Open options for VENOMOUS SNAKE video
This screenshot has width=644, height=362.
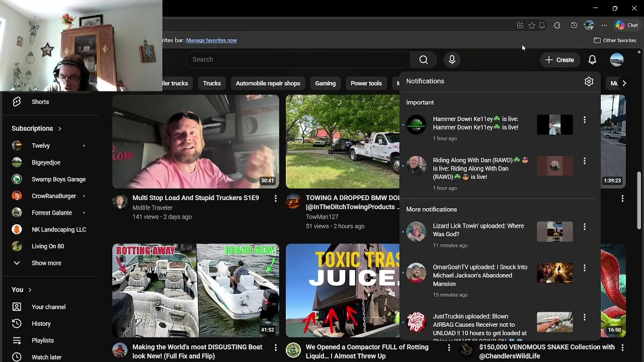[622, 347]
